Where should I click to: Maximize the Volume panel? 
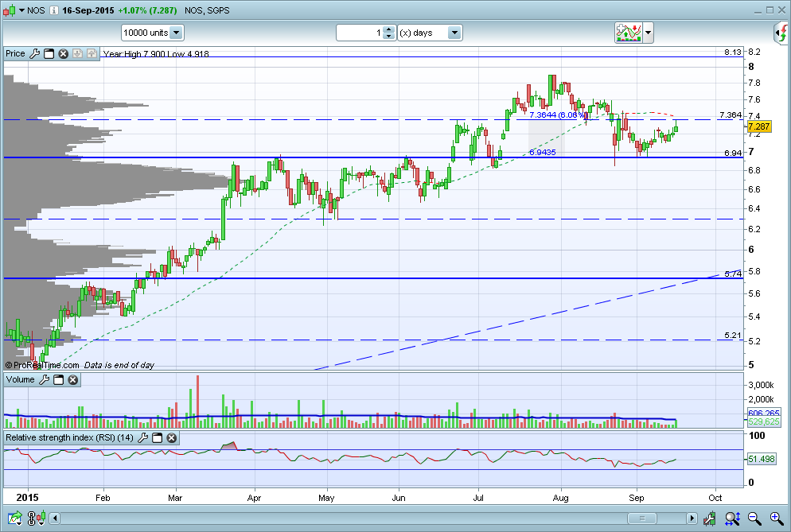pyautogui.click(x=59, y=379)
